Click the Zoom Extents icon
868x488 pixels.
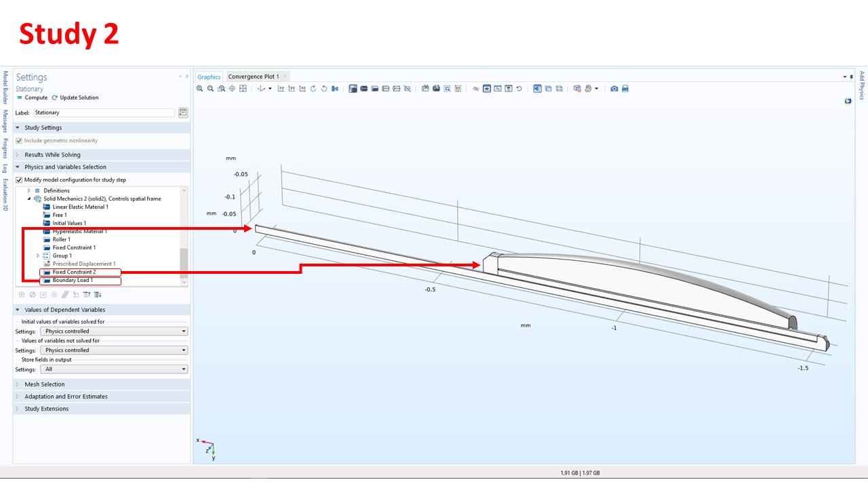pos(243,89)
